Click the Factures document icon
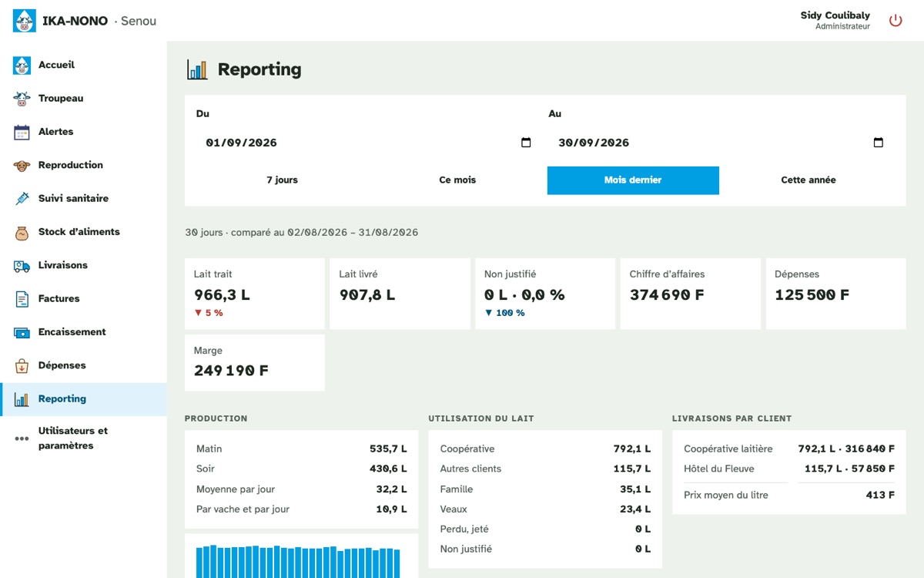The height and width of the screenshot is (578, 924). (x=22, y=299)
